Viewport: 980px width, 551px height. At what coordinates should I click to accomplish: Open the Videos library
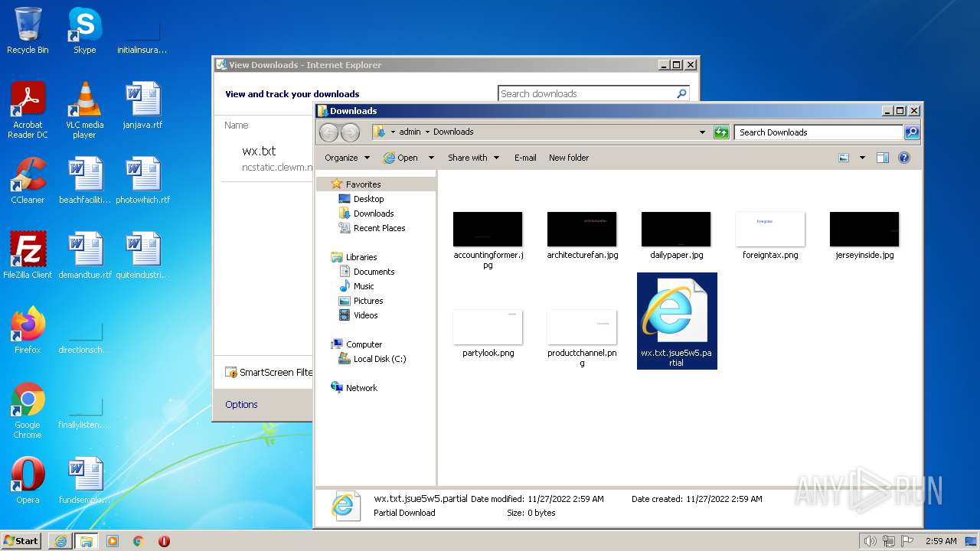365,315
